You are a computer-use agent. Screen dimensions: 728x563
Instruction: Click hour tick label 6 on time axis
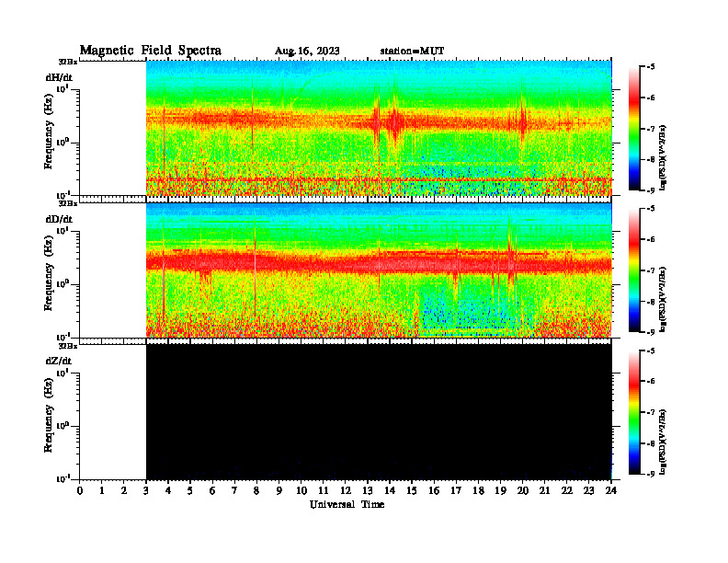212,491
